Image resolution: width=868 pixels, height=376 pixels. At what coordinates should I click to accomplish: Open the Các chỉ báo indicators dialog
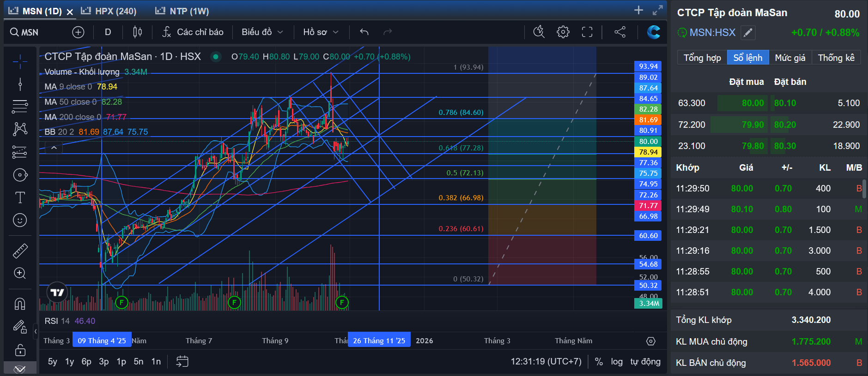[x=193, y=32]
